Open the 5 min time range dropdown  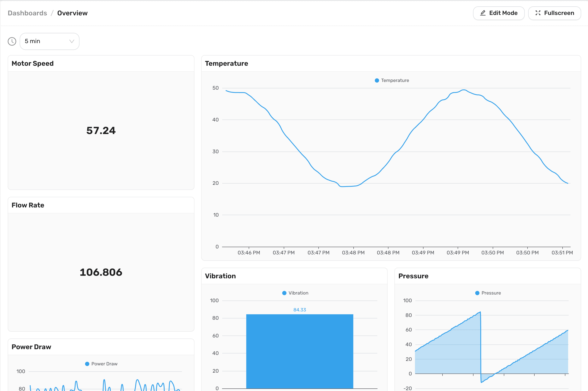click(49, 41)
